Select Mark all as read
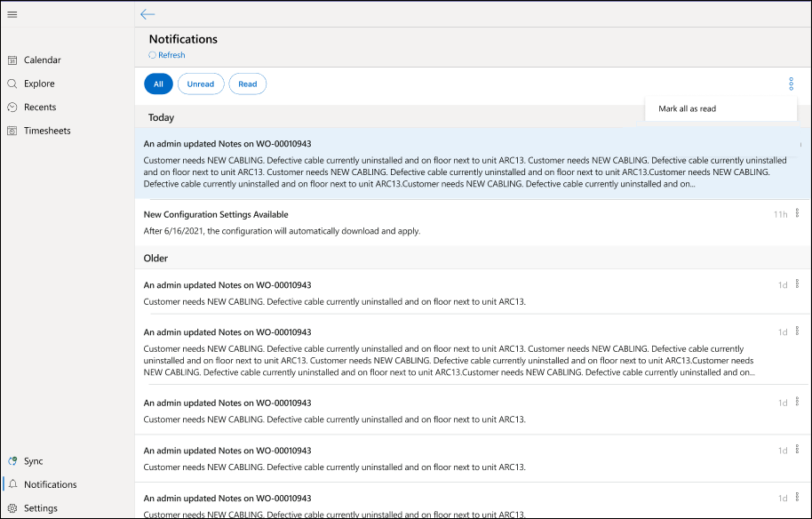This screenshot has width=812, height=519. [x=720, y=108]
